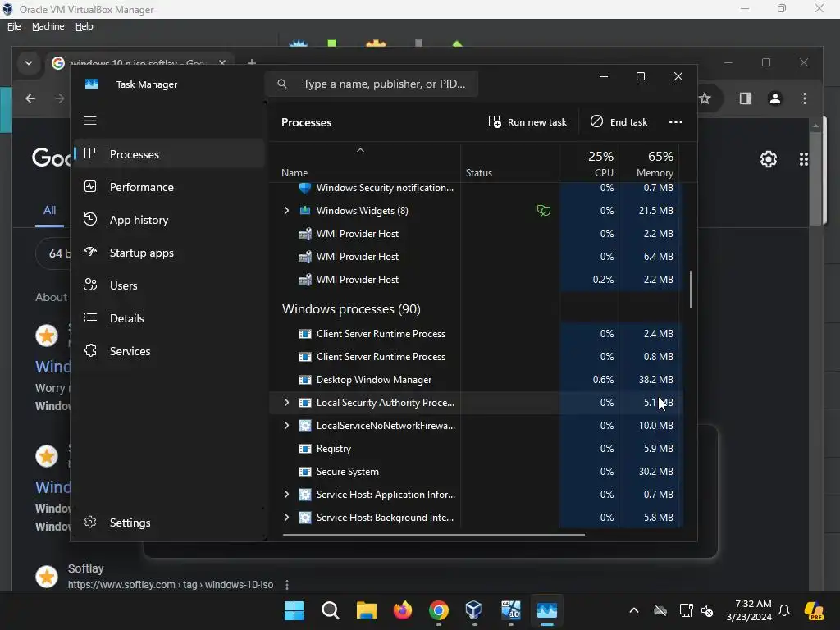Open the taskbar Search icon
Image resolution: width=840 pixels, height=630 pixels.
click(330, 610)
